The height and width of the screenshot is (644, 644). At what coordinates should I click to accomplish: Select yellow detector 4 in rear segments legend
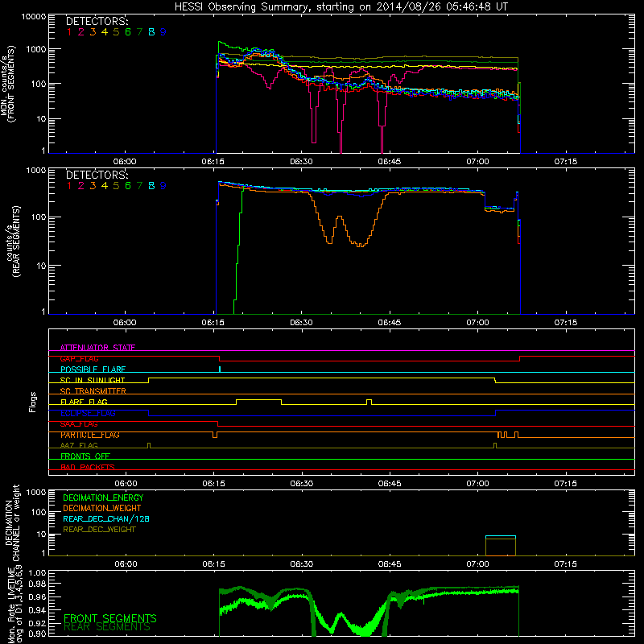click(x=105, y=186)
